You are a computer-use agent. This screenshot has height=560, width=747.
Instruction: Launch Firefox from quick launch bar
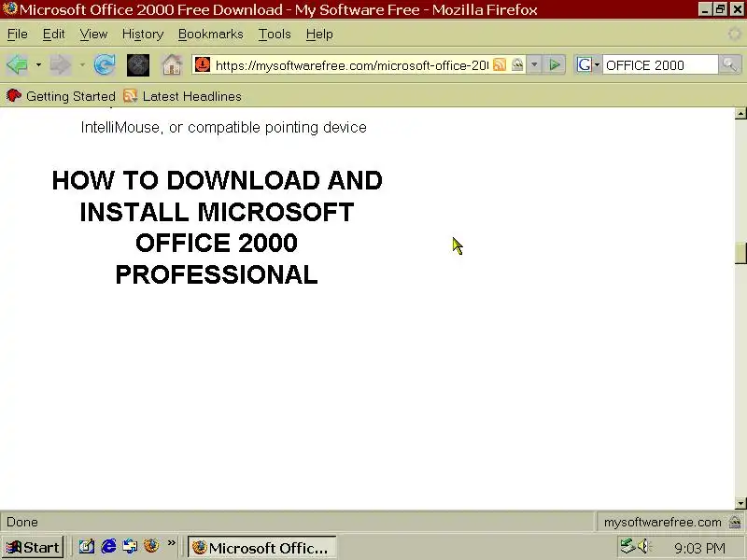(x=151, y=546)
